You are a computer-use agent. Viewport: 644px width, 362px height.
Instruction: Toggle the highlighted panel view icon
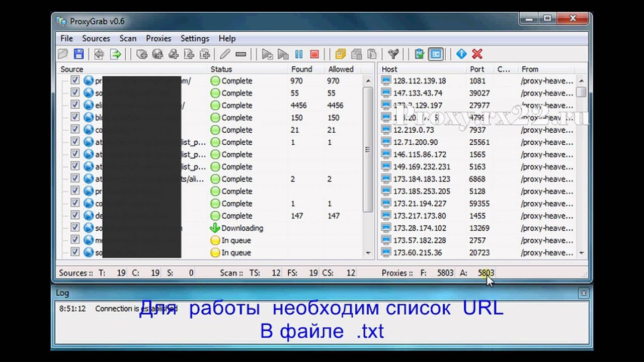436,54
